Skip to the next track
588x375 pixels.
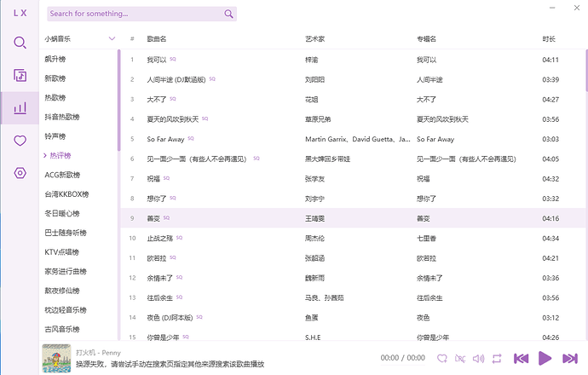click(x=568, y=358)
